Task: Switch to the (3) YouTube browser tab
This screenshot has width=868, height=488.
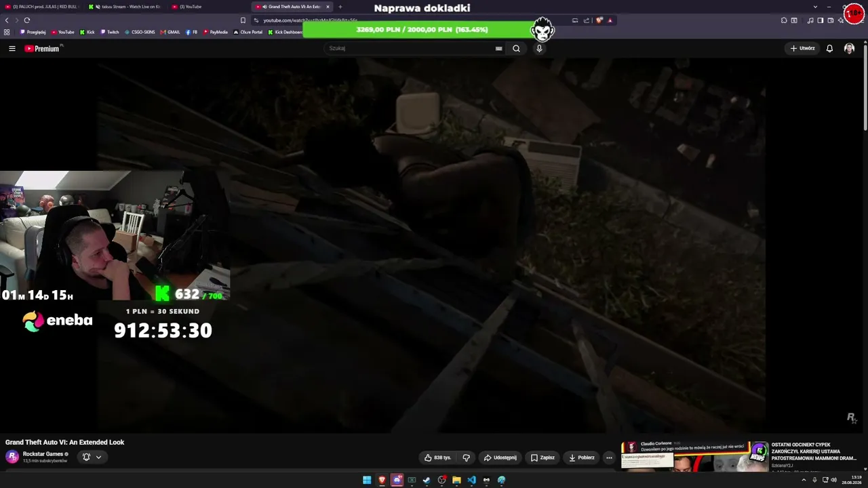Action: pos(207,7)
